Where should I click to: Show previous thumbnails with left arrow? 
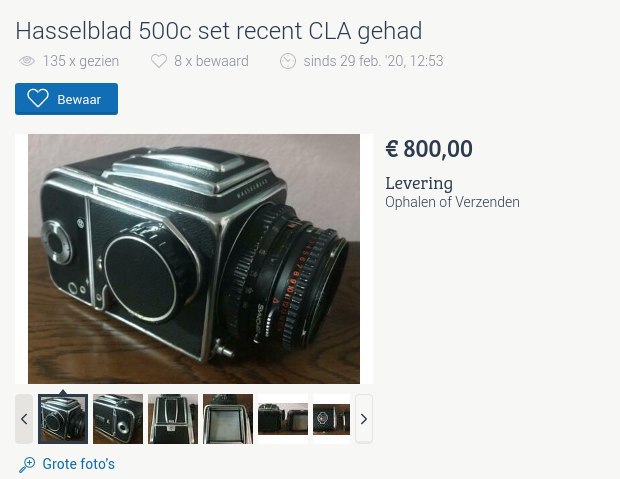coord(24,419)
